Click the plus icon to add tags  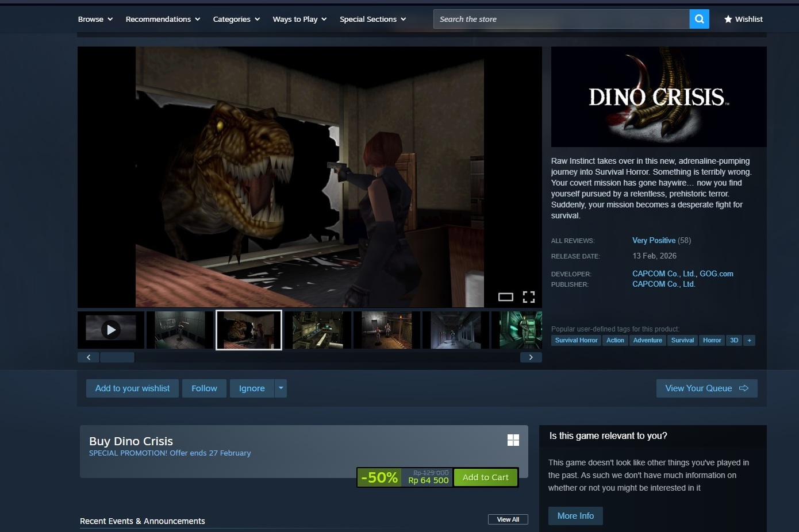(748, 340)
